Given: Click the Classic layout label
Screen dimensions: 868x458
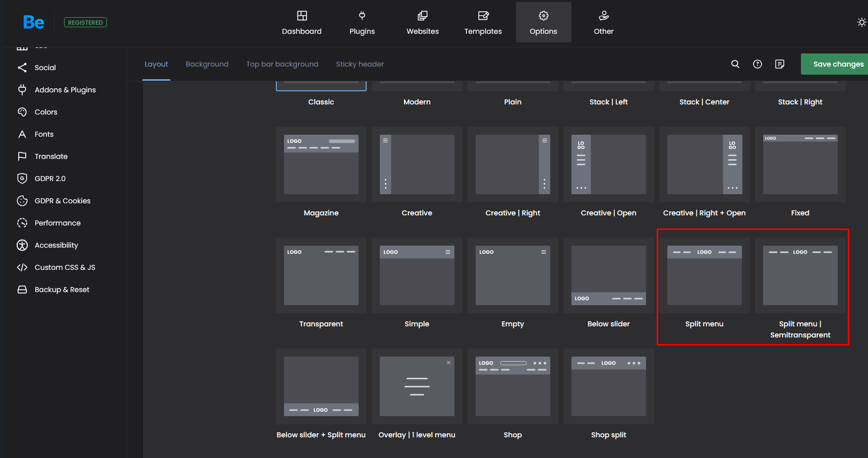Looking at the screenshot, I should pos(321,102).
